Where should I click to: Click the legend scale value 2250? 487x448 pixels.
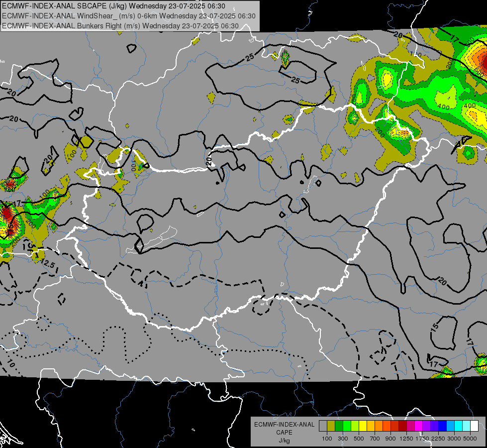439,439
